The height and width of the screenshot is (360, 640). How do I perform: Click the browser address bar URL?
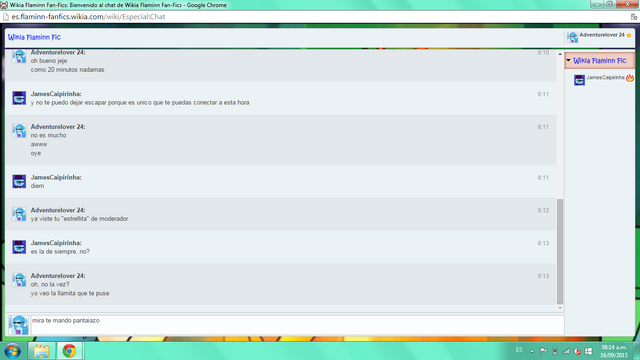(89, 17)
